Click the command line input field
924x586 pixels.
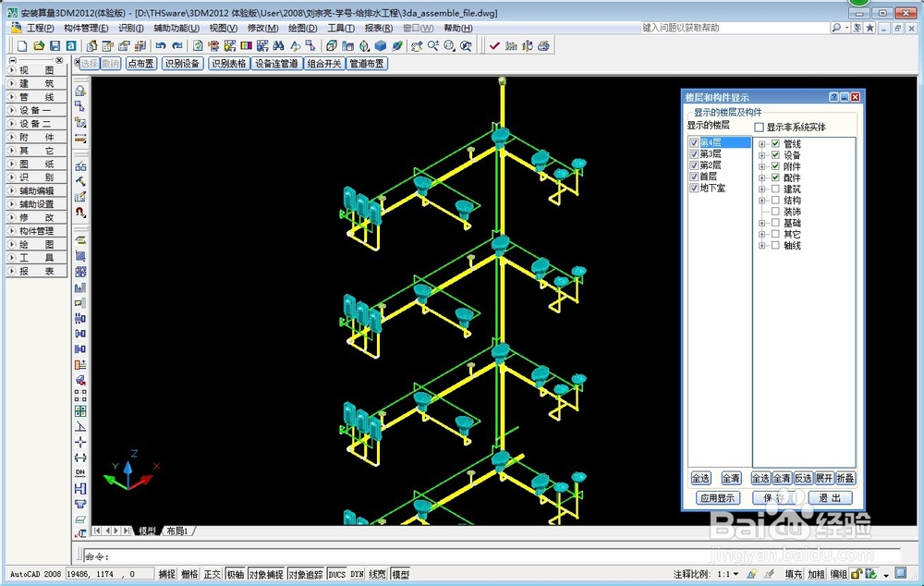coord(492,555)
